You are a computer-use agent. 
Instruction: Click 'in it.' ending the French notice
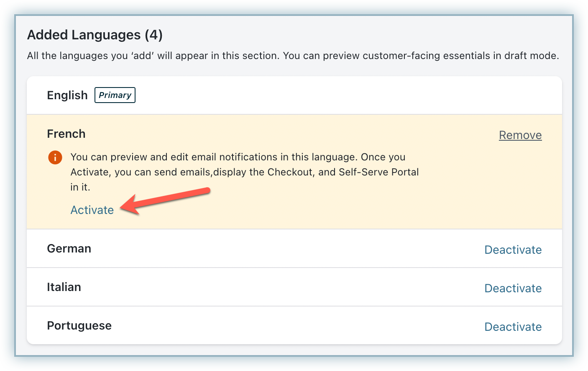point(80,187)
